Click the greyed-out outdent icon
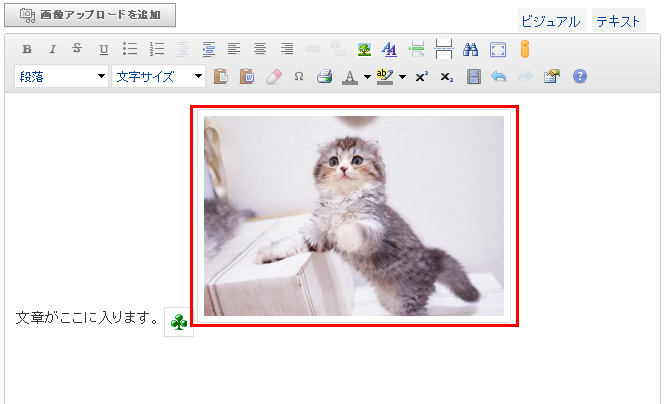This screenshot has width=664, height=404. [x=183, y=49]
